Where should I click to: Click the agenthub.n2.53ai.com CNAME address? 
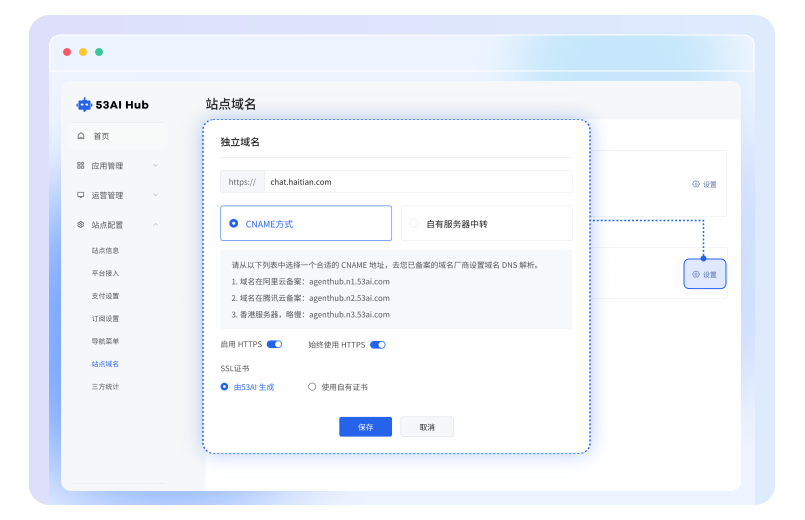349,298
